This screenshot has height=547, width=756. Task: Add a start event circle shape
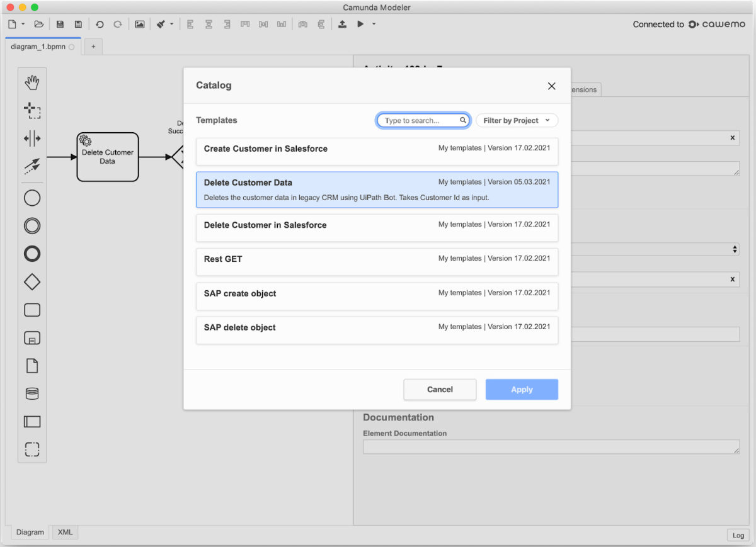[x=32, y=198]
